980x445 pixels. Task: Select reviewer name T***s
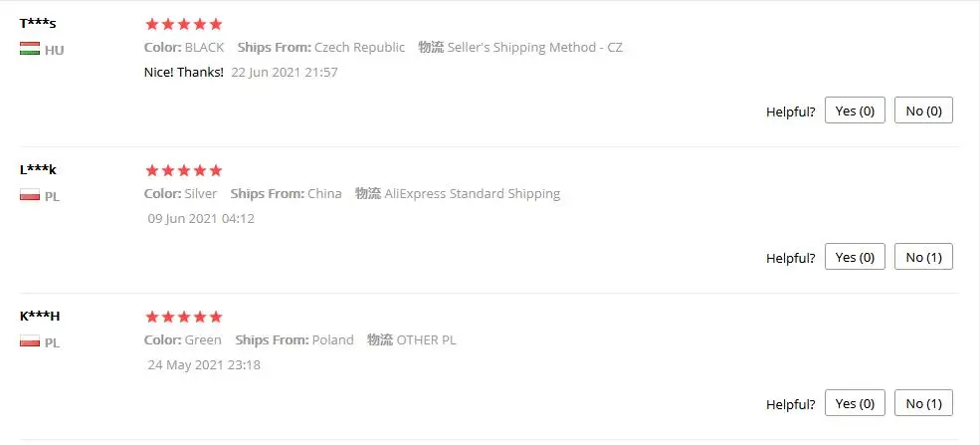[38, 24]
